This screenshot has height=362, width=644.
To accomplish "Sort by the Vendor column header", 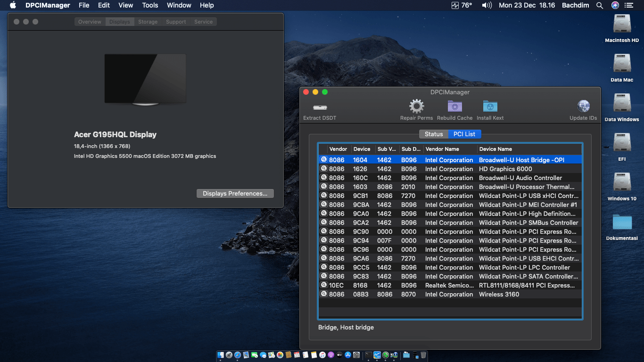I will 338,149.
